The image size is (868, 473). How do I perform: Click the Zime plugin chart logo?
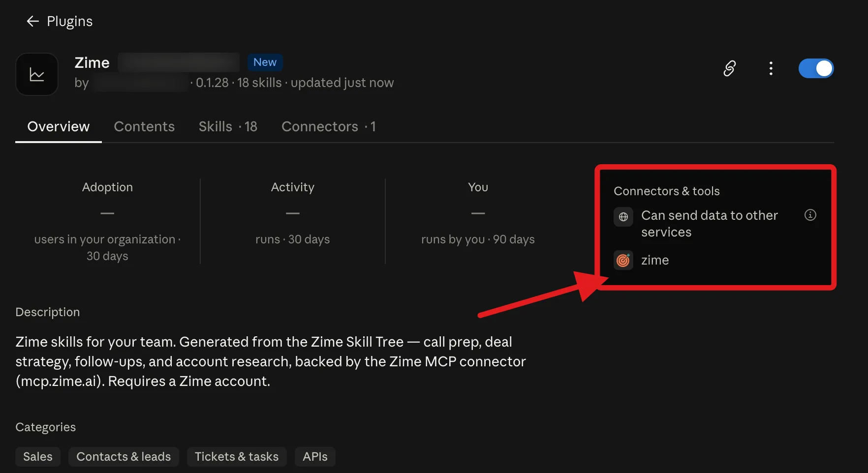tap(37, 74)
